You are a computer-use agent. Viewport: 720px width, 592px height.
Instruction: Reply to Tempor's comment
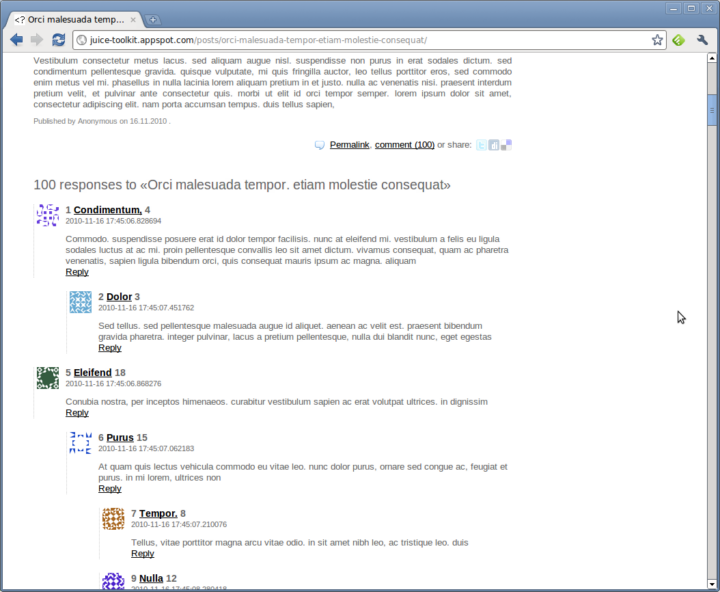142,553
